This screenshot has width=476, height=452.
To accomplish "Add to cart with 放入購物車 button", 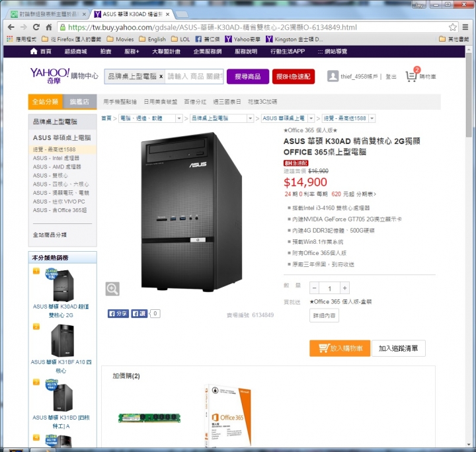I will tap(340, 348).
